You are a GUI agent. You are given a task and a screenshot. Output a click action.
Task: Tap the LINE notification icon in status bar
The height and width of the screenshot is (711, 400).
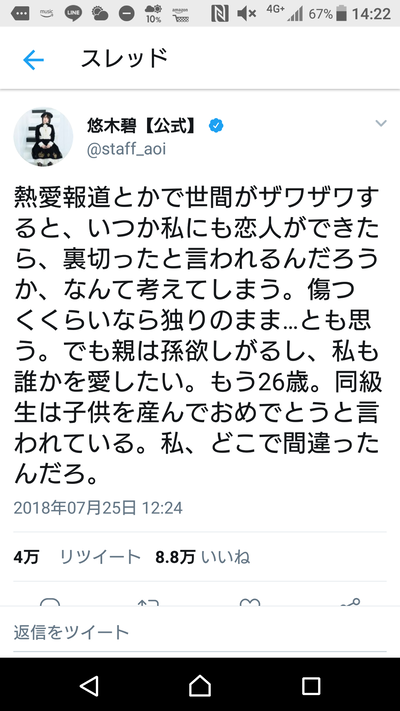pyautogui.click(x=73, y=14)
